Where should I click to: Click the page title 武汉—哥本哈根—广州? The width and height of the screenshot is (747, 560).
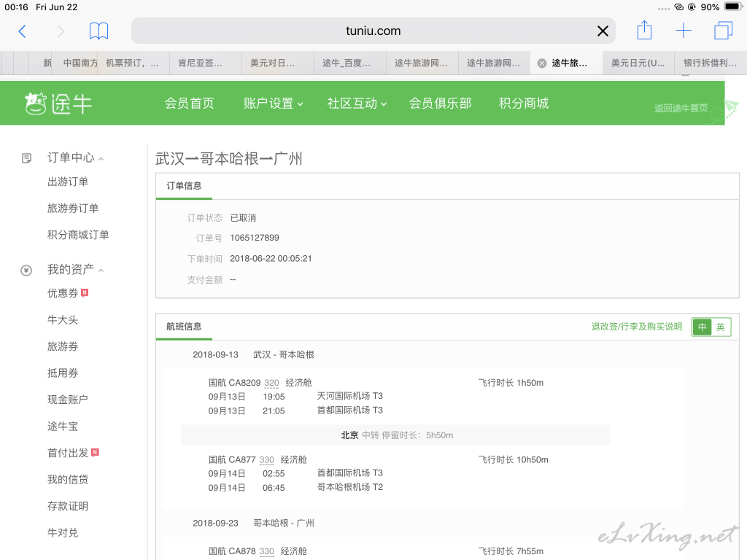tap(228, 158)
